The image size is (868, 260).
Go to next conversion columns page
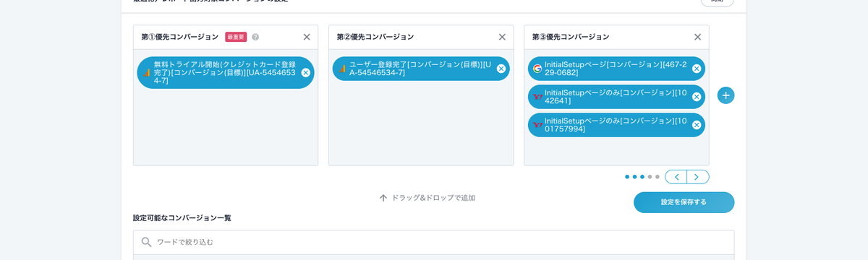click(x=698, y=177)
